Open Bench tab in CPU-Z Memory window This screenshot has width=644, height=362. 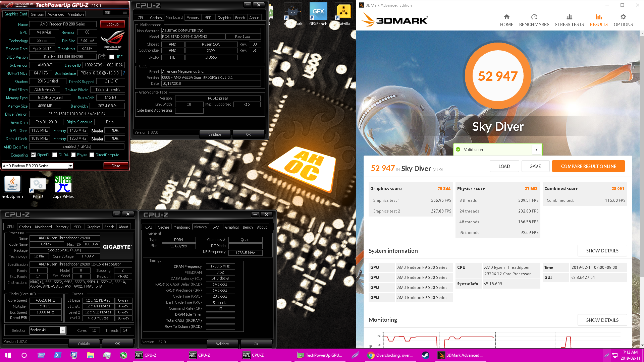(248, 227)
